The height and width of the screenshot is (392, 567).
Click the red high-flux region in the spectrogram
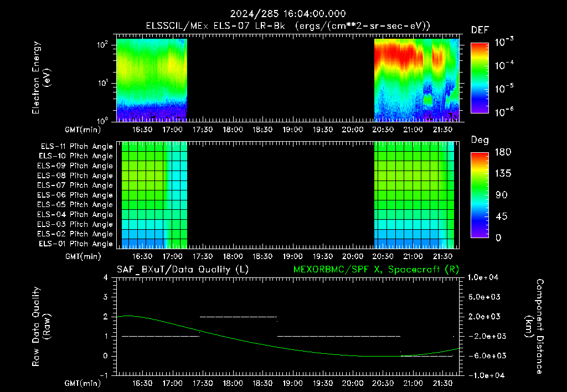tap(398, 54)
